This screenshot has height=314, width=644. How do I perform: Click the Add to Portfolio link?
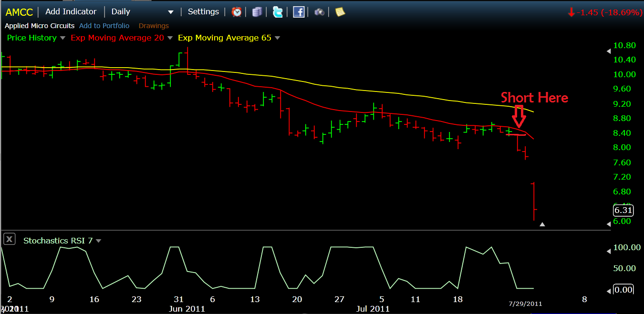tap(104, 26)
